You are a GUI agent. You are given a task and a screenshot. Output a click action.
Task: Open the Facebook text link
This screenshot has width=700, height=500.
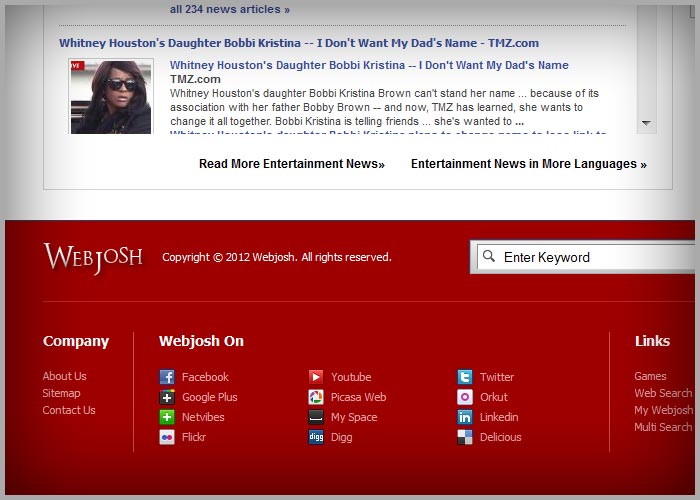pyautogui.click(x=205, y=377)
